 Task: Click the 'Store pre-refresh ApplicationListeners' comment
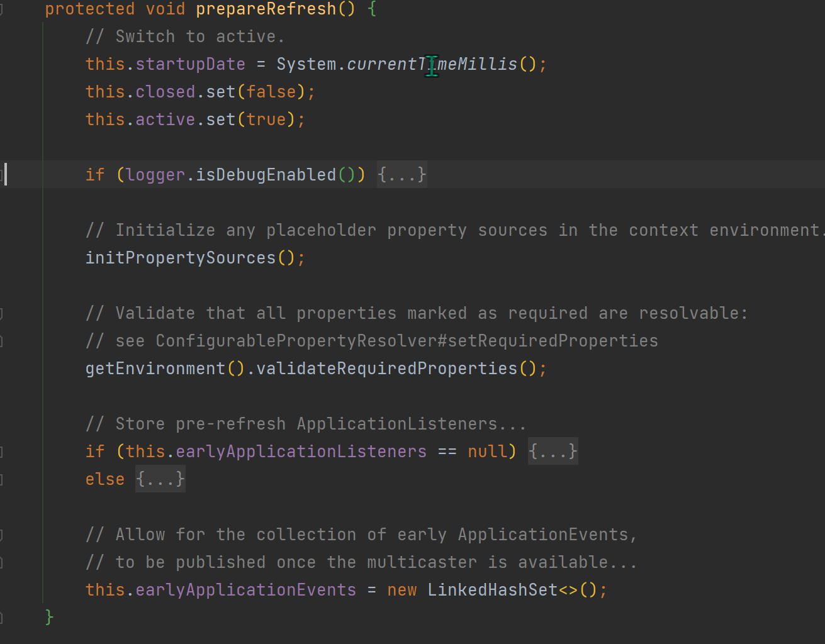[x=306, y=424]
